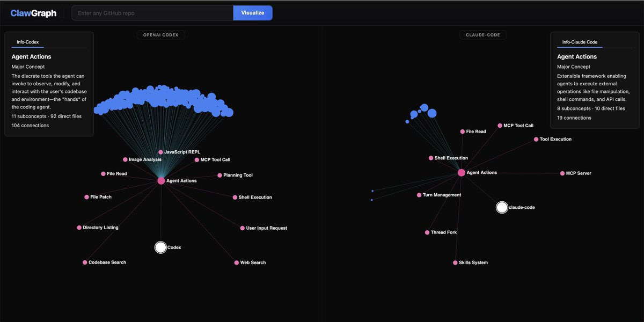Screen dimensions: 644x322
Task: Select the User Input Request node
Action: pos(242,228)
